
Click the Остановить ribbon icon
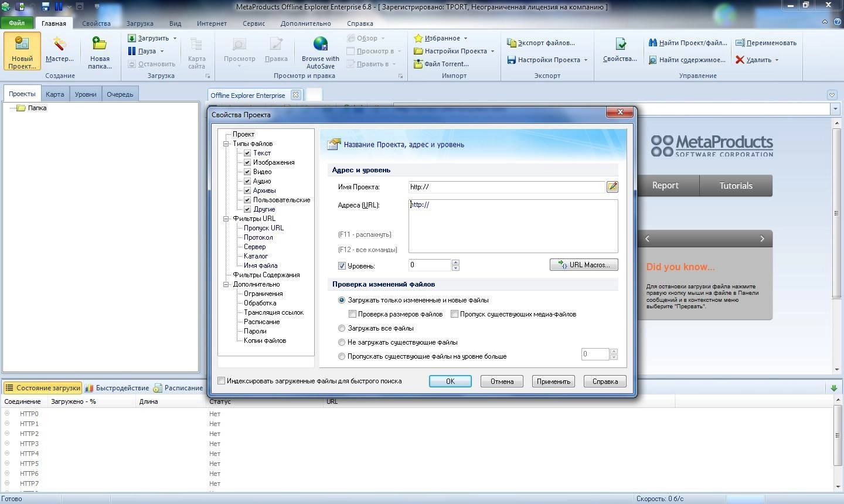[x=132, y=64]
